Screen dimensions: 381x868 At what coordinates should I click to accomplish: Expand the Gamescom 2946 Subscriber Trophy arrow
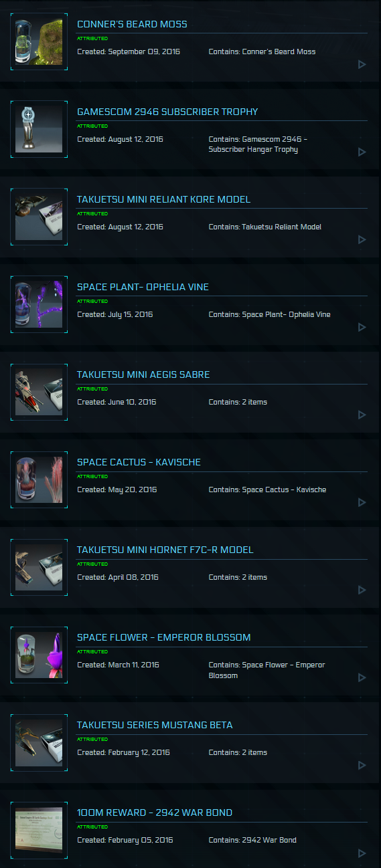pos(362,152)
